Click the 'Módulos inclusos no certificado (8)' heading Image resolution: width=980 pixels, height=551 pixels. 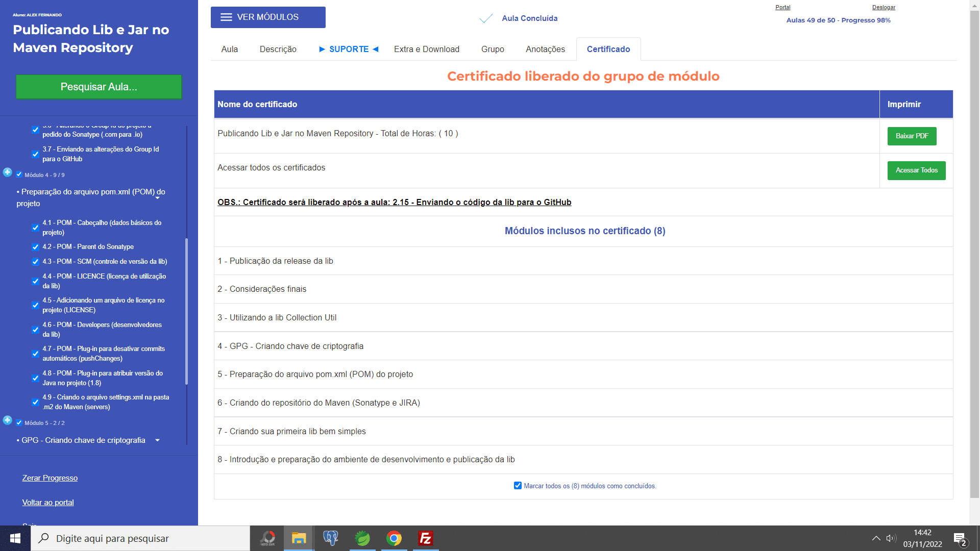pyautogui.click(x=585, y=231)
